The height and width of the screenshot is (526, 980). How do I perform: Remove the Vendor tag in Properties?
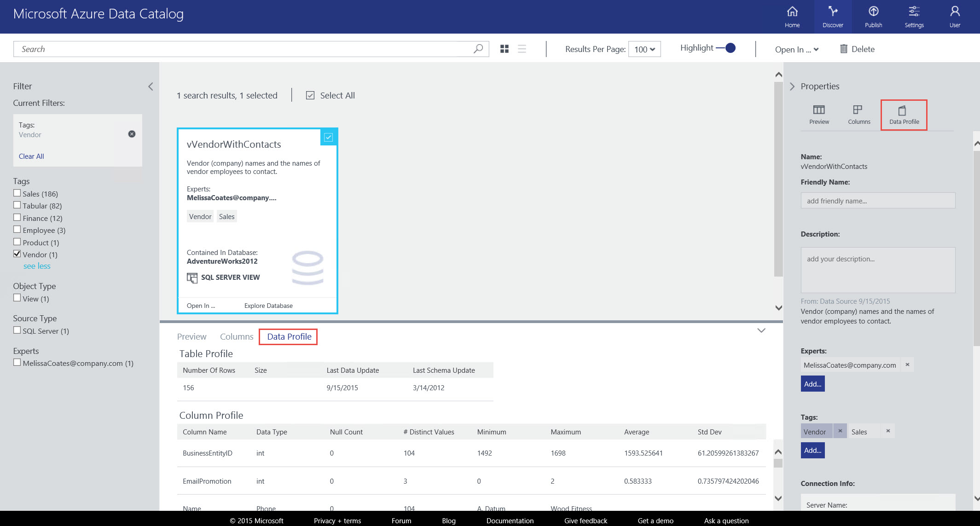[840, 431]
